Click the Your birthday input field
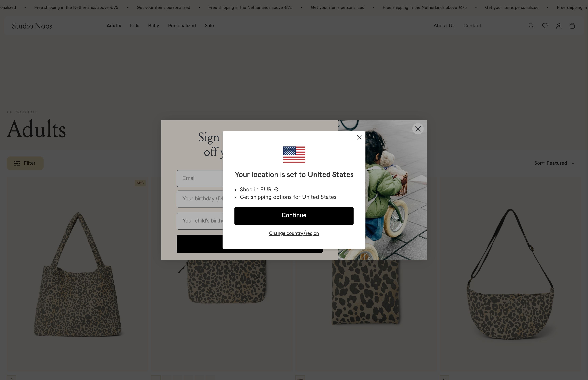 pos(200,199)
